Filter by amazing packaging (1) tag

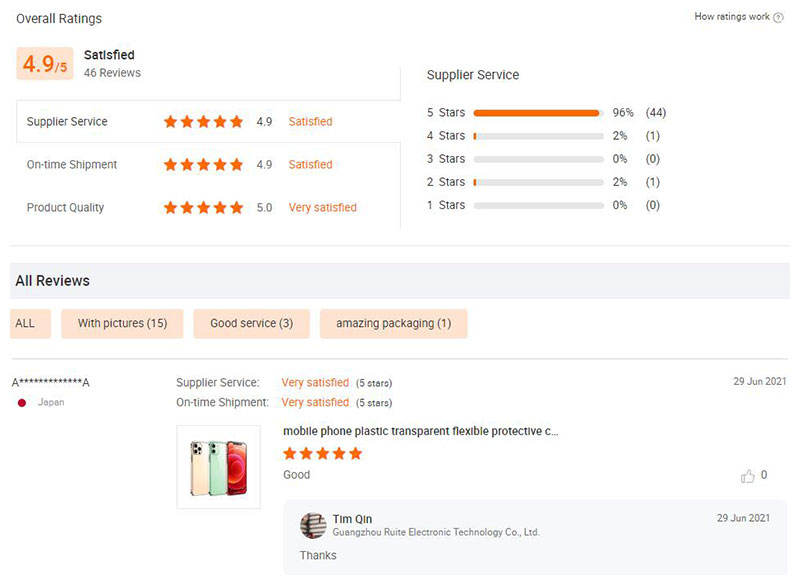[x=393, y=324]
